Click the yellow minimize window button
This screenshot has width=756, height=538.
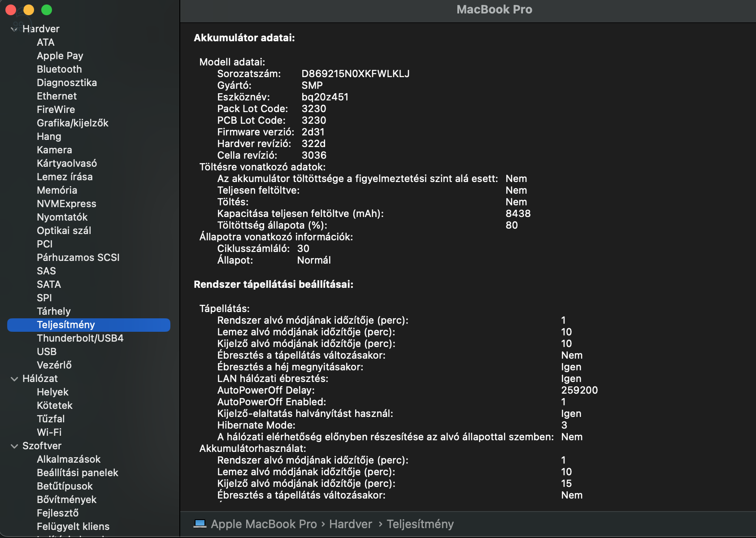tap(28, 9)
